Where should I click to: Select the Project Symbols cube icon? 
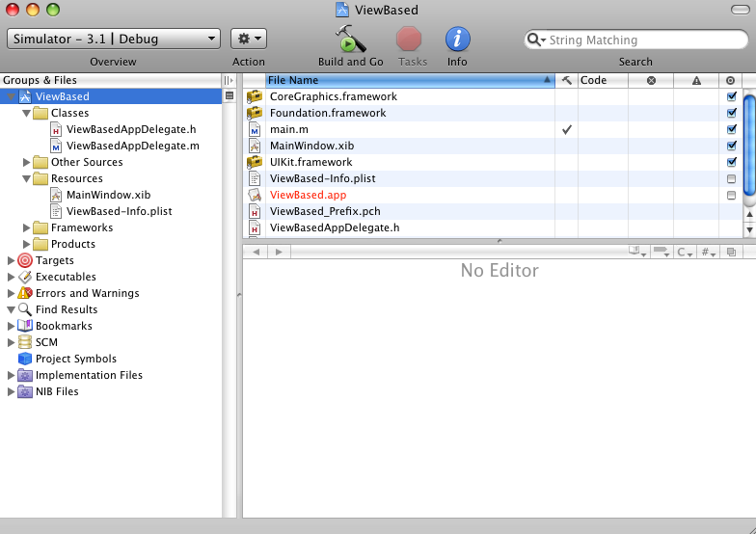tap(25, 359)
